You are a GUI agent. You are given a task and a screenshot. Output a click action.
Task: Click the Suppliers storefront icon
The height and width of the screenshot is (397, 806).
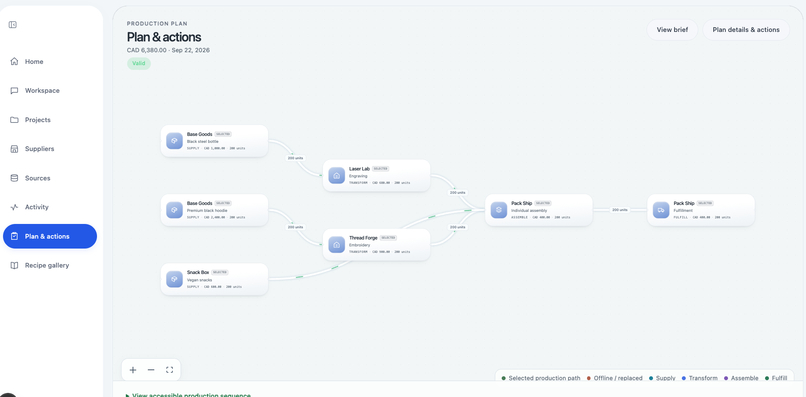pyautogui.click(x=14, y=149)
